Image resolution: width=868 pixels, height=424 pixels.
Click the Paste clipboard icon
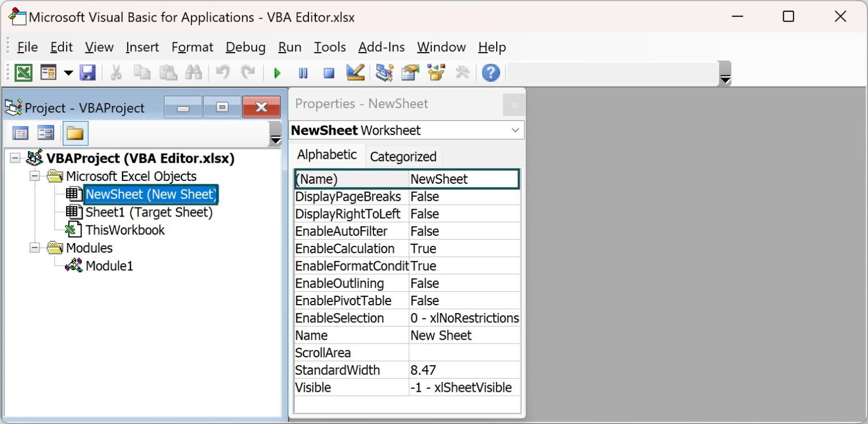[168, 72]
